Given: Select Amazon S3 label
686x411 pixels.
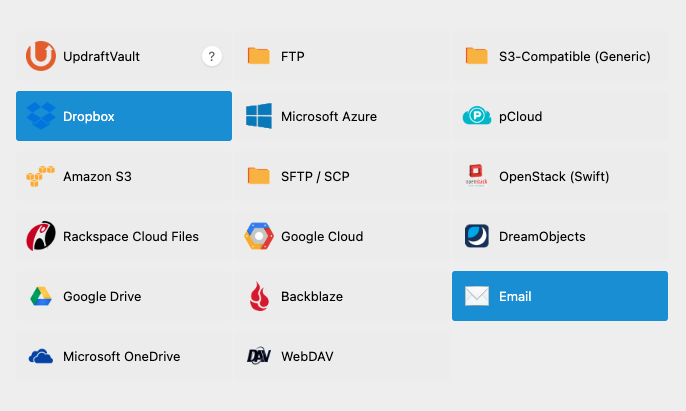Looking at the screenshot, I should click(97, 176).
